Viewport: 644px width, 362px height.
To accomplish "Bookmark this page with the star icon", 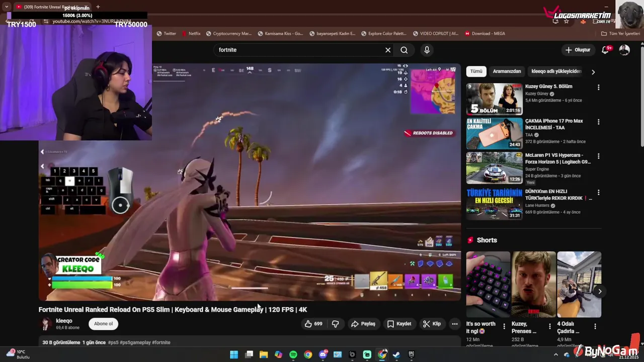I will point(567,21).
